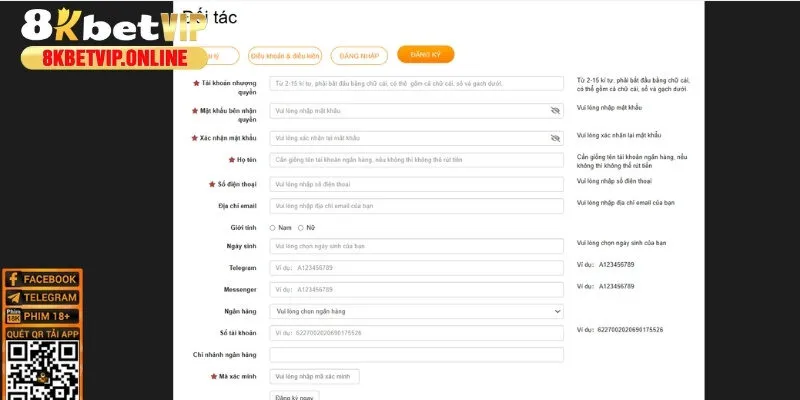800x400 pixels.
Task: Open the Telegram badge link
Action: click(42, 297)
